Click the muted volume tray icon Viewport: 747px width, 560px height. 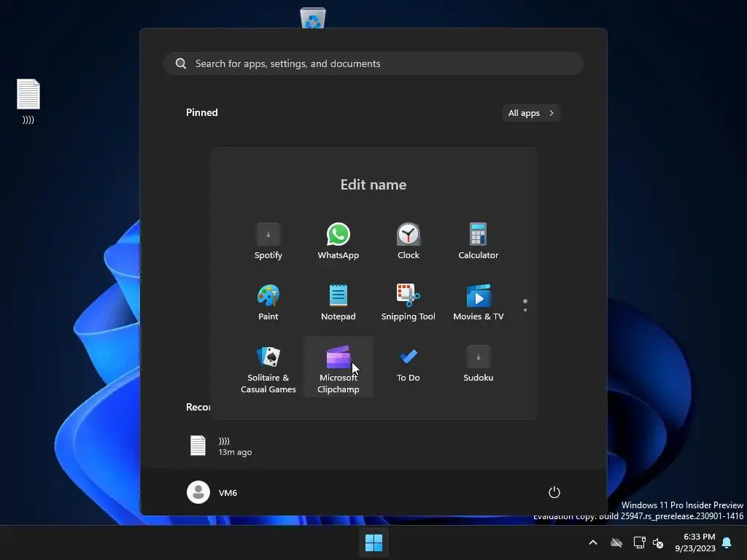click(659, 542)
